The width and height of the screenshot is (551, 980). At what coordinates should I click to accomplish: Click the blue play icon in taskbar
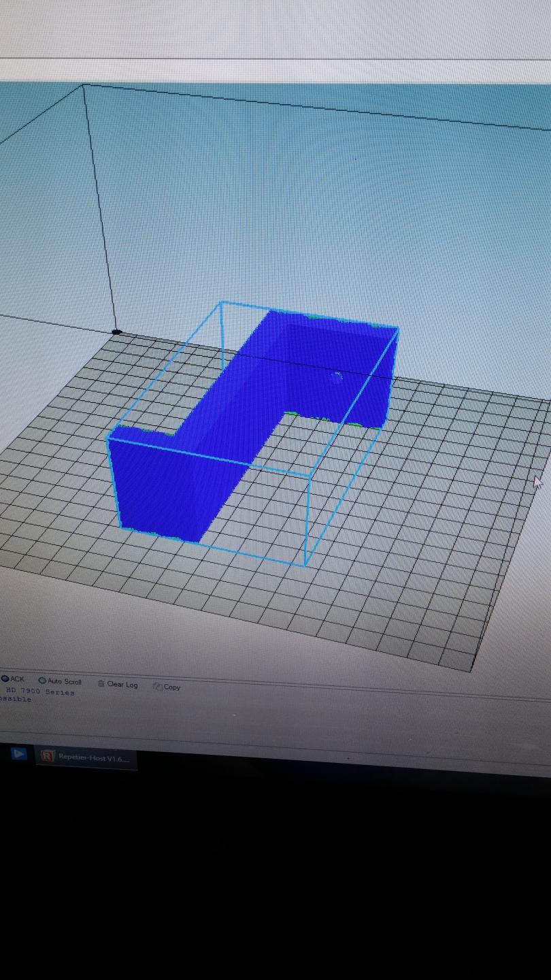pyautogui.click(x=18, y=753)
